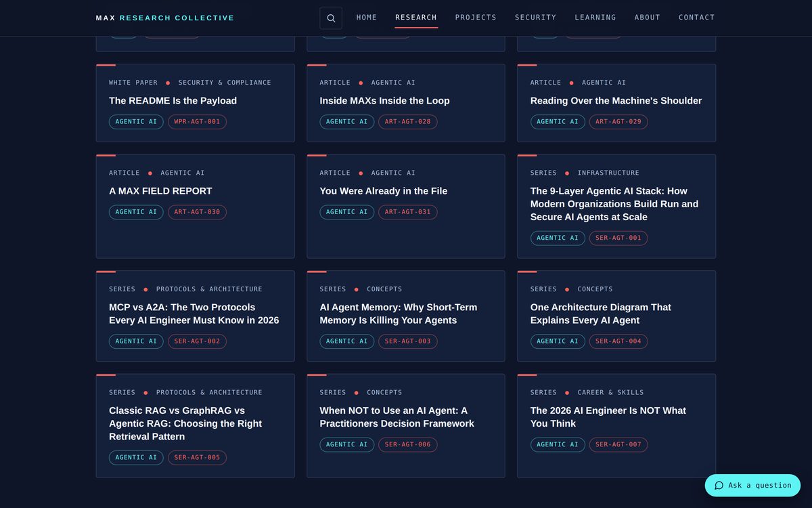This screenshot has height=508, width=812.
Task: Click the ART-AGT-028 tag
Action: coord(408,122)
